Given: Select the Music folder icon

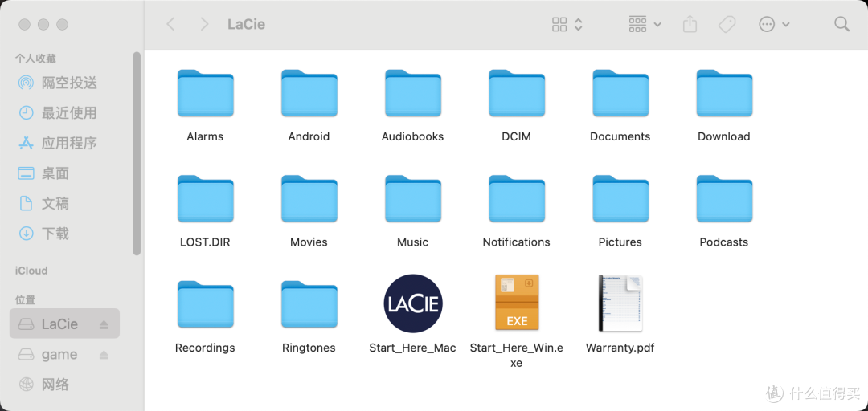Looking at the screenshot, I should coord(413,199).
